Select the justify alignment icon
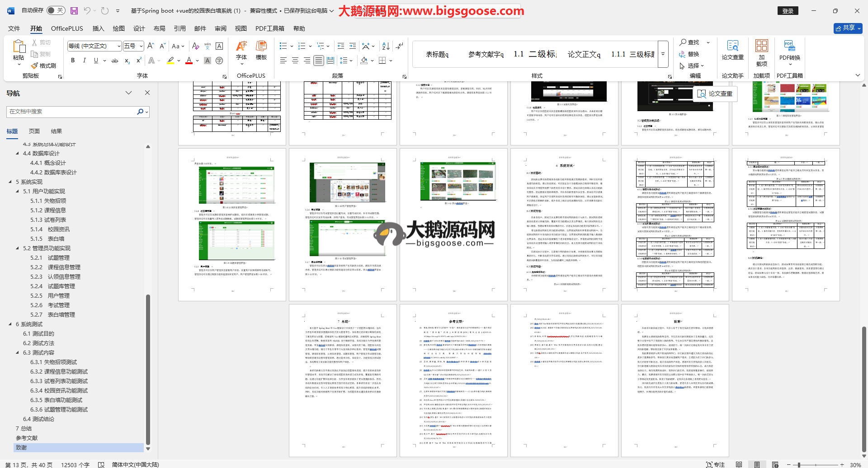The image size is (868, 468). [319, 61]
